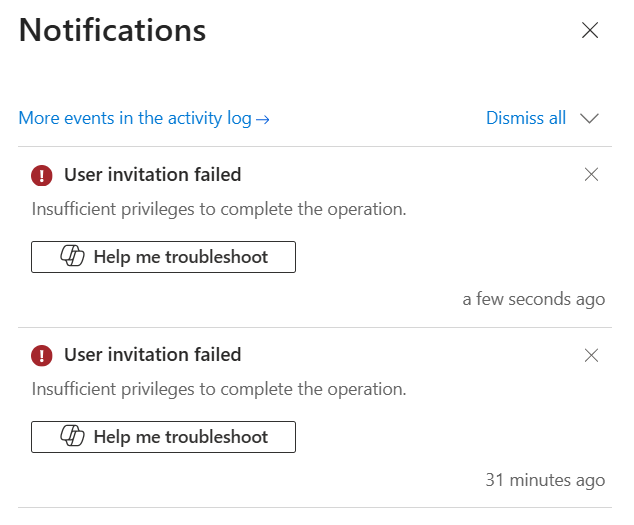The image size is (634, 525).
Task: Open the User invitation failed notification from seconds ago
Action: click(152, 175)
